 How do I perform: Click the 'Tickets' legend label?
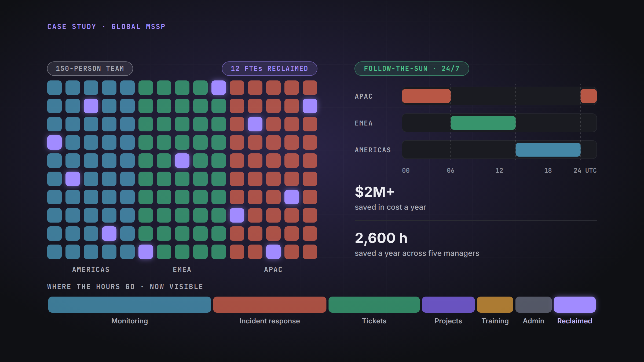[374, 321]
